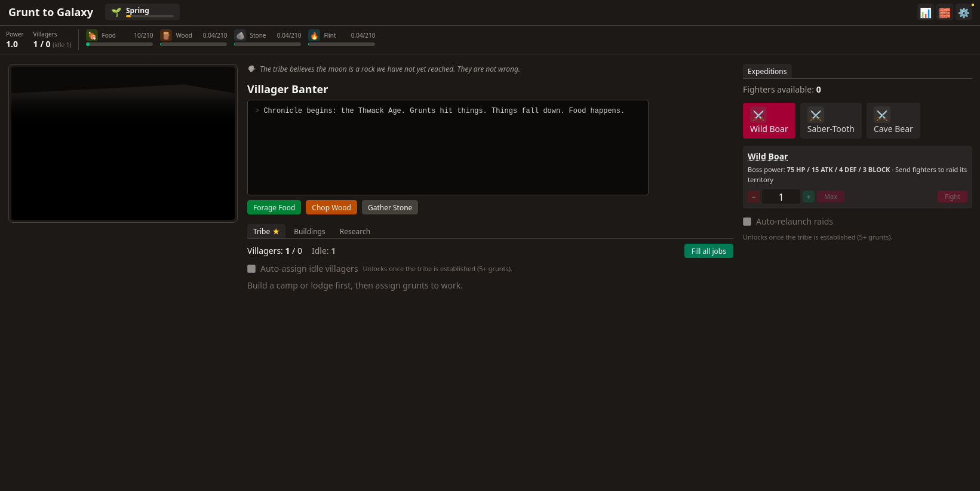Click the Flint fire icon

tap(314, 36)
